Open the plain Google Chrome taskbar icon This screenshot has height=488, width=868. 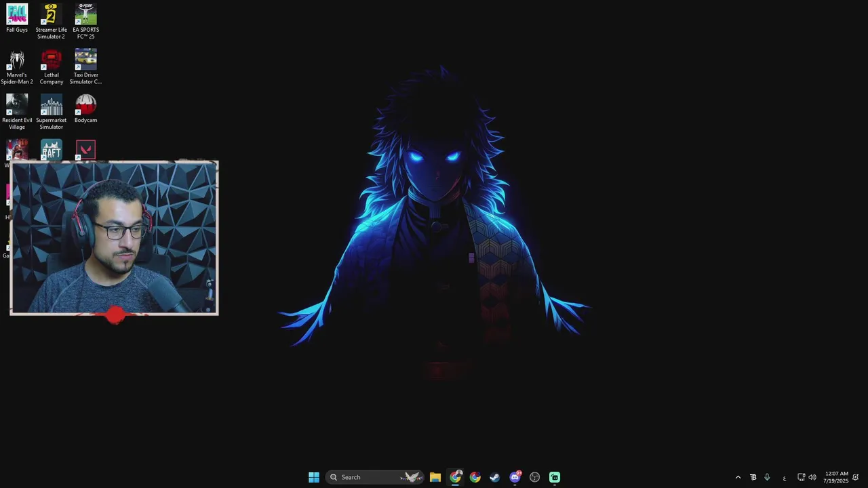point(475,477)
